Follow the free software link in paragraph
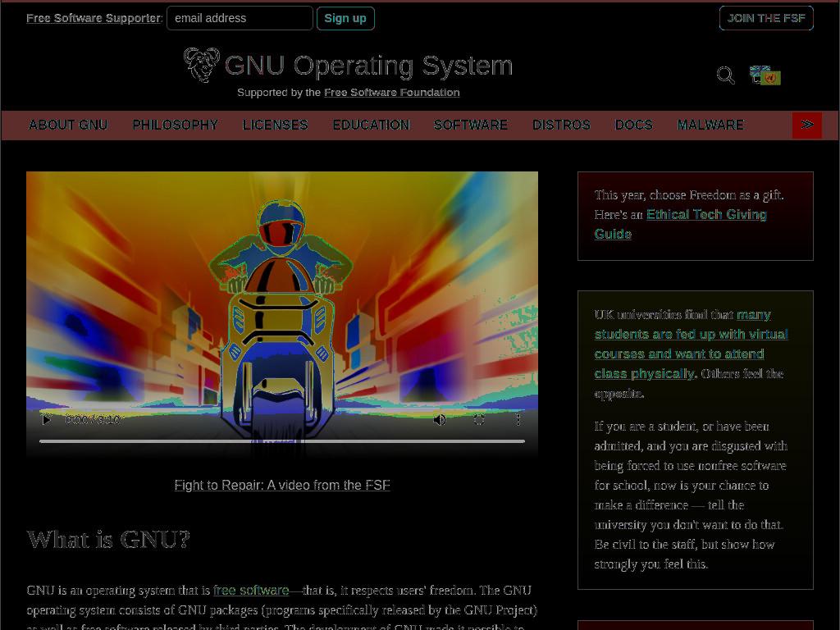 251,591
